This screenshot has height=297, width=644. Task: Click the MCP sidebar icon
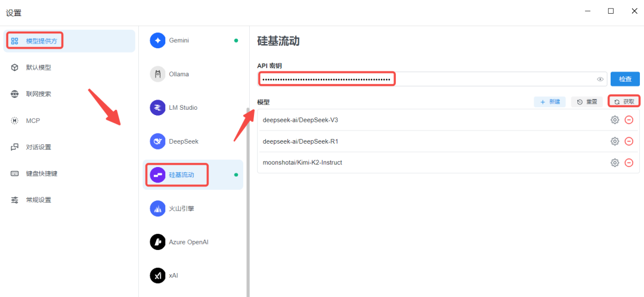pos(15,120)
